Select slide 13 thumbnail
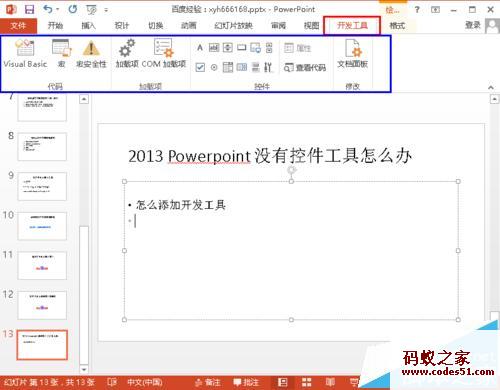Viewport: 500px width, 390px height. [x=42, y=345]
